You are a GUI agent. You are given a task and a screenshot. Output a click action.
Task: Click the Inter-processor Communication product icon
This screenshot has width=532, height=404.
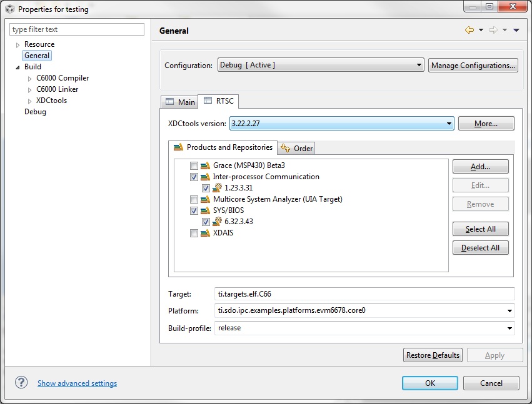tap(205, 177)
